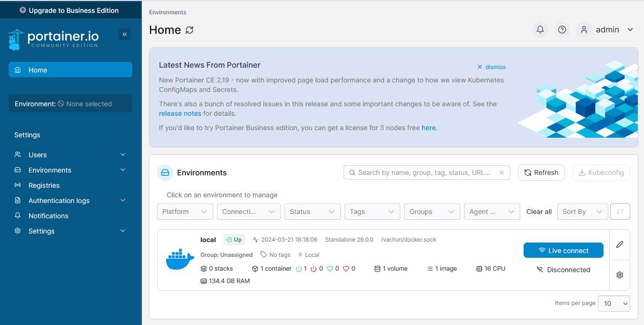Open the Tags filter dropdown
This screenshot has height=325, width=644.
click(372, 212)
